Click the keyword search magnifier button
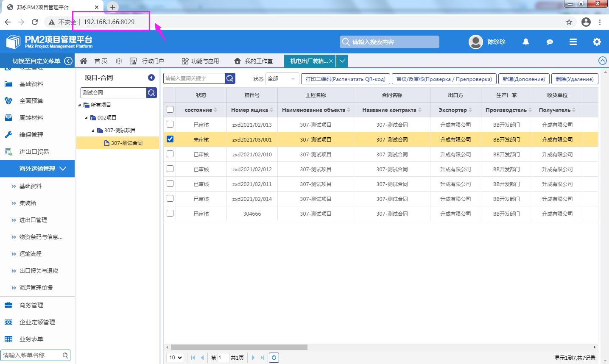 [230, 78]
